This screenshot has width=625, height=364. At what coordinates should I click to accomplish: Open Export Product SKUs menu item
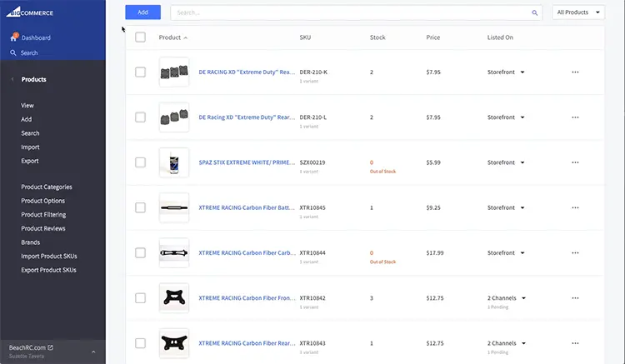[48, 270]
